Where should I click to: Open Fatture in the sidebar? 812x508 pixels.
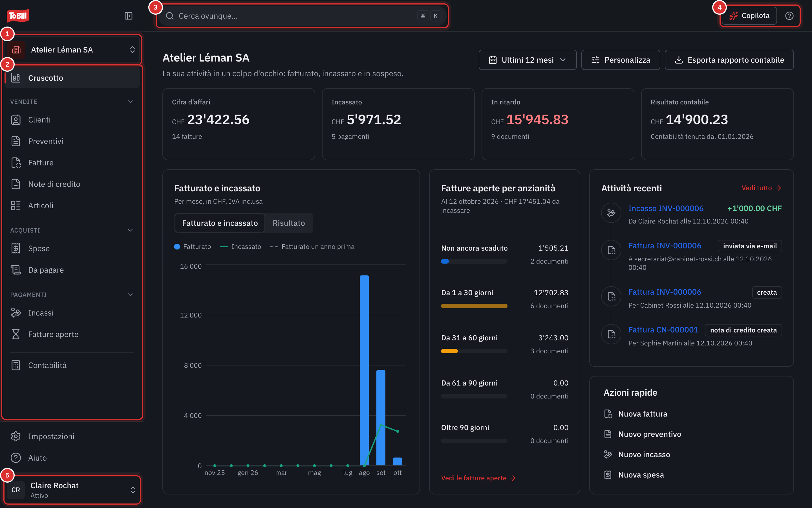tap(72, 163)
